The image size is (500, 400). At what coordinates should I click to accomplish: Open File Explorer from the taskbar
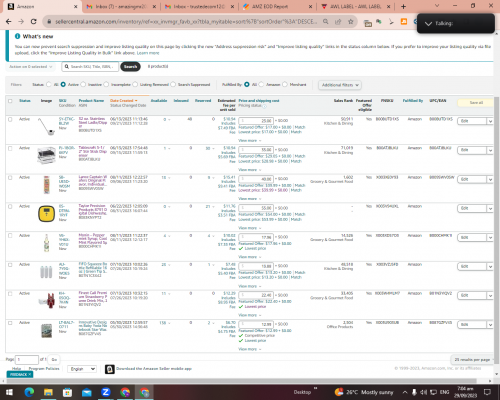(x=48, y=392)
